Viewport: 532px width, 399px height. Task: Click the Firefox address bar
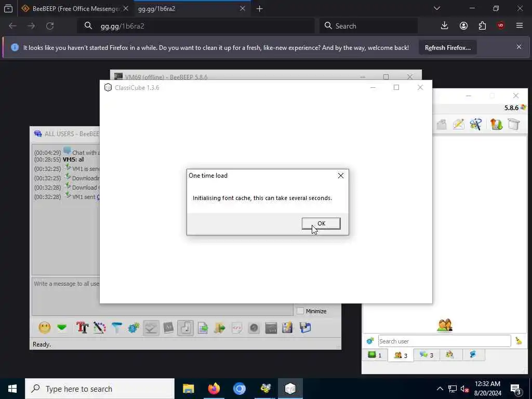(x=196, y=26)
